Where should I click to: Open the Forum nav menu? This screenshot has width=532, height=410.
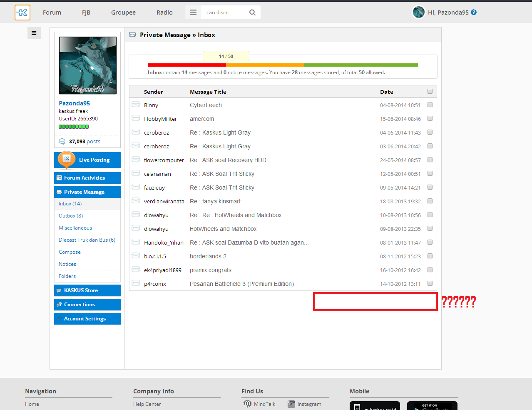coord(52,12)
